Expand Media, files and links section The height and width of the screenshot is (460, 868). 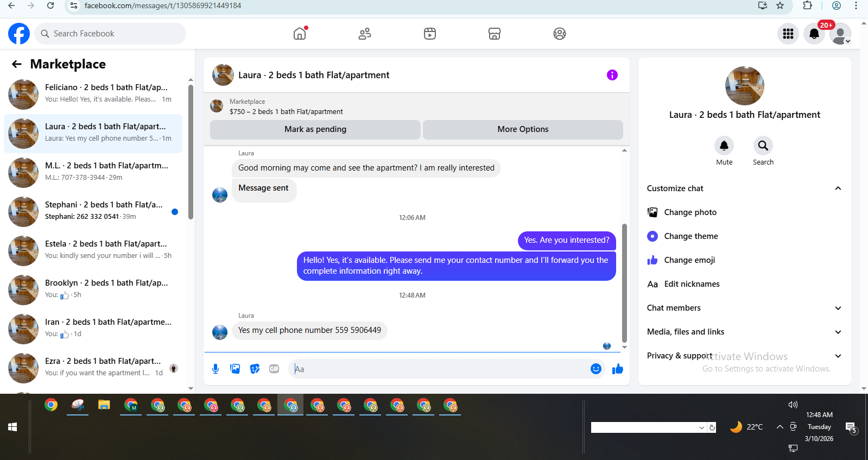point(744,332)
